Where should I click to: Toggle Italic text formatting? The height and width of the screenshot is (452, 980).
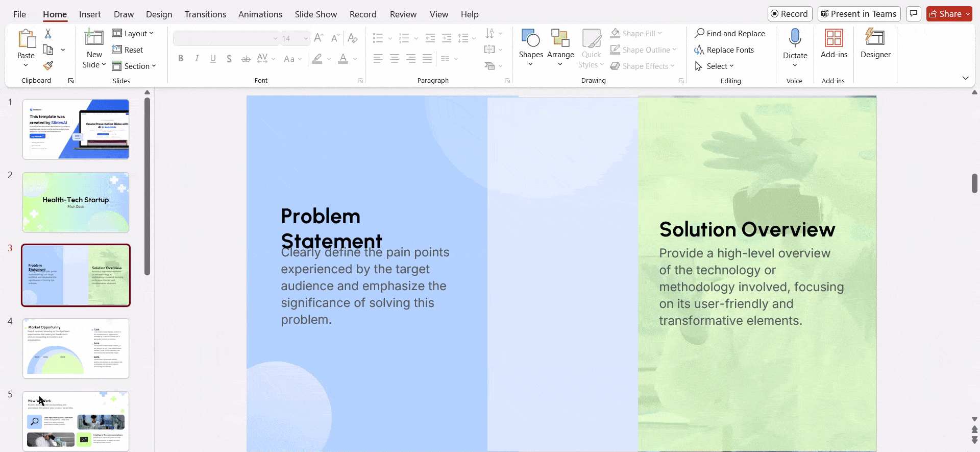pos(197,59)
